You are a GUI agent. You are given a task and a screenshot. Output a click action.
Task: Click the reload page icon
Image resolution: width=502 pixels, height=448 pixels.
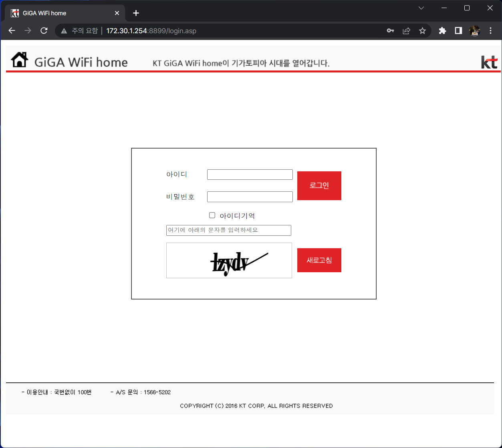tap(44, 30)
